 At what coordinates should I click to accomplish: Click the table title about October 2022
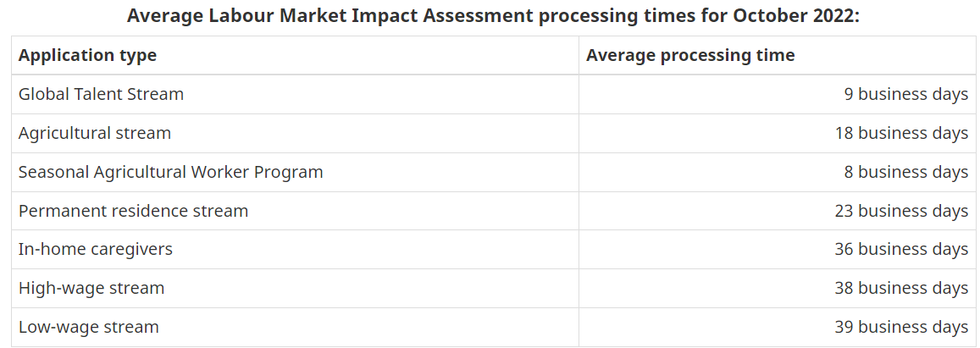click(x=493, y=15)
